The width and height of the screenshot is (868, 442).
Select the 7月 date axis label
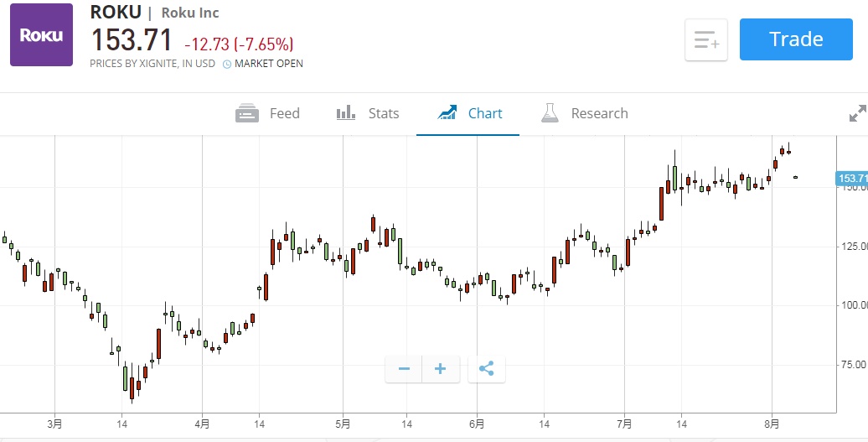[624, 424]
